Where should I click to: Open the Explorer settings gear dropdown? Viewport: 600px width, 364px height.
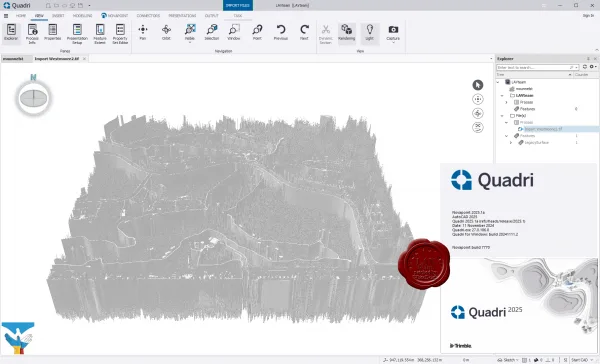pyautogui.click(x=593, y=67)
